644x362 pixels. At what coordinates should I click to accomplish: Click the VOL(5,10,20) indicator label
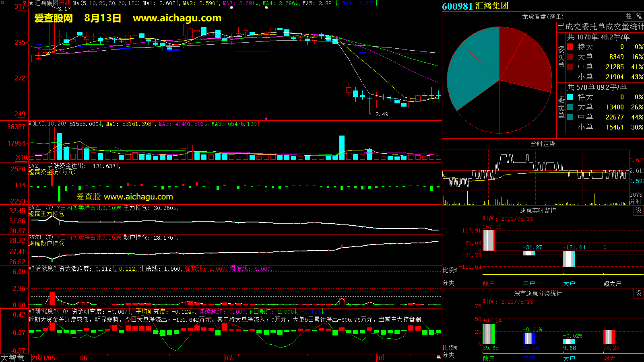[47, 124]
